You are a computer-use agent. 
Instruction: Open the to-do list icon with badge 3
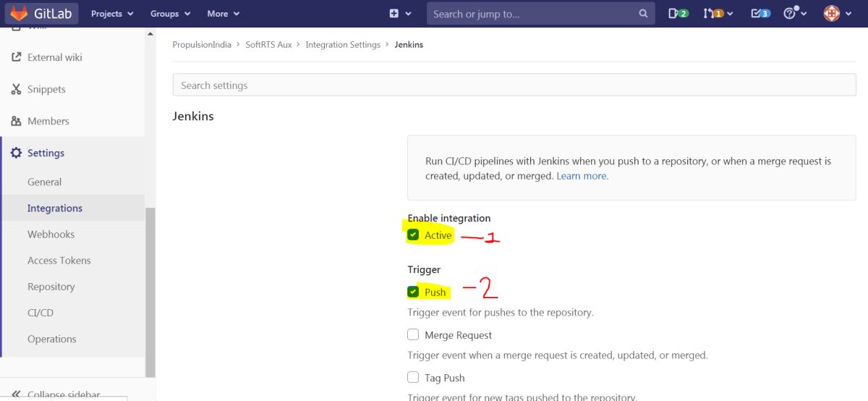click(760, 14)
